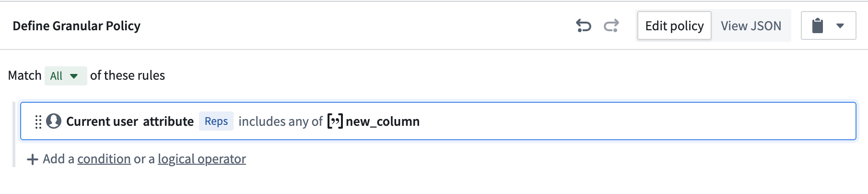Click the 'logical operator' link
The width and height of the screenshot is (868, 194).
click(201, 159)
